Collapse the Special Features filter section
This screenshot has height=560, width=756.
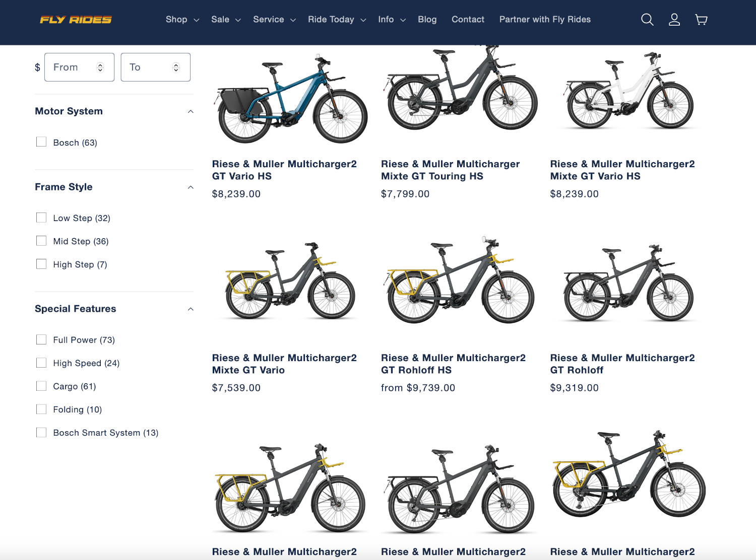pyautogui.click(x=191, y=309)
